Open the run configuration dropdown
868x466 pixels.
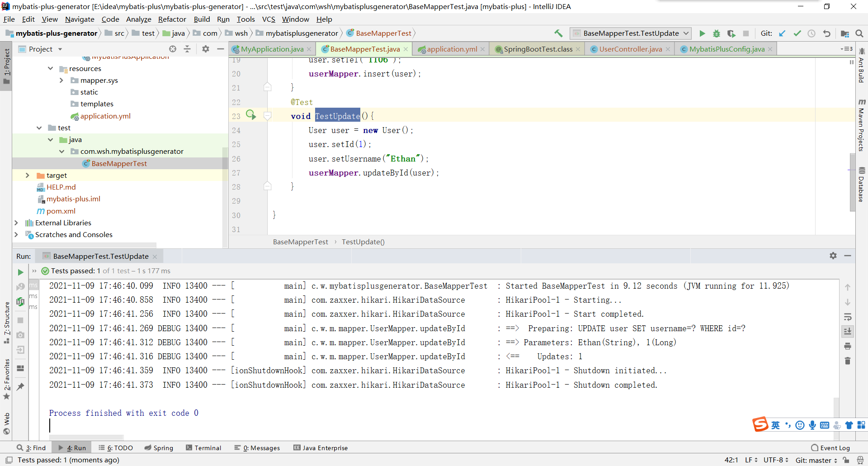[630, 33]
